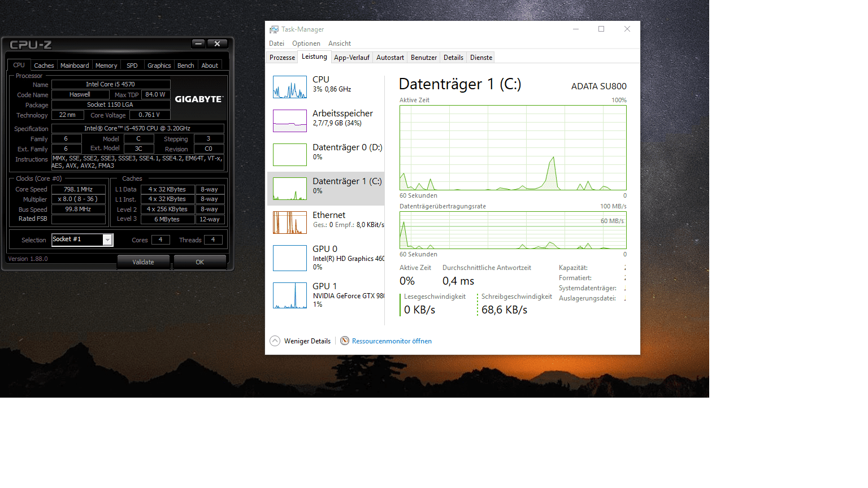Open Socket #1 selection dropdown in CPU-Z
This screenshot has width=868, height=488.
[83, 239]
